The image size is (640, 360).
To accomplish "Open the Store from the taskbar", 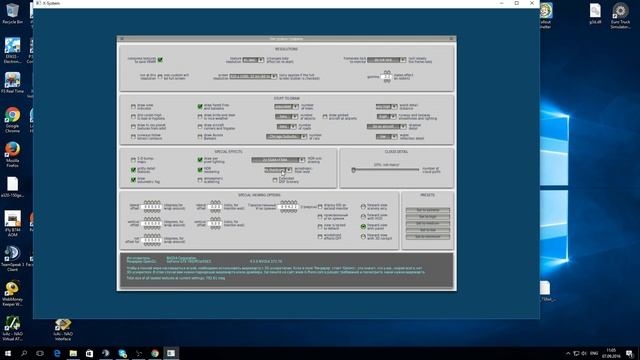I will click(89, 353).
